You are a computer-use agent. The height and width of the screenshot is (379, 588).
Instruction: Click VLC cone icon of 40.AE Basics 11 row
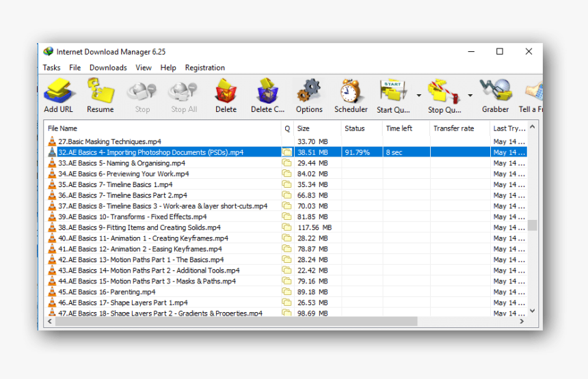pos(52,238)
